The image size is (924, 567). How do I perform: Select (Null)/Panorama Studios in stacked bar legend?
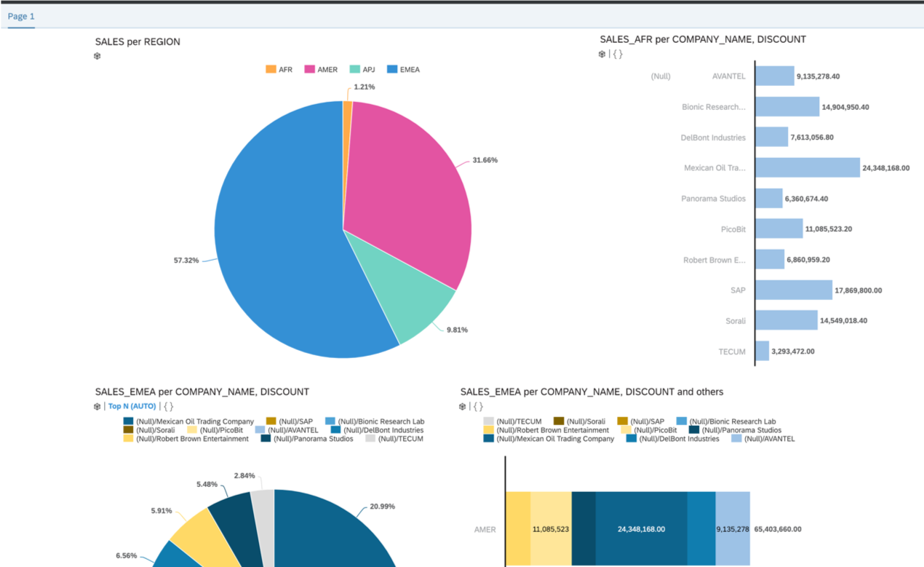click(x=735, y=430)
